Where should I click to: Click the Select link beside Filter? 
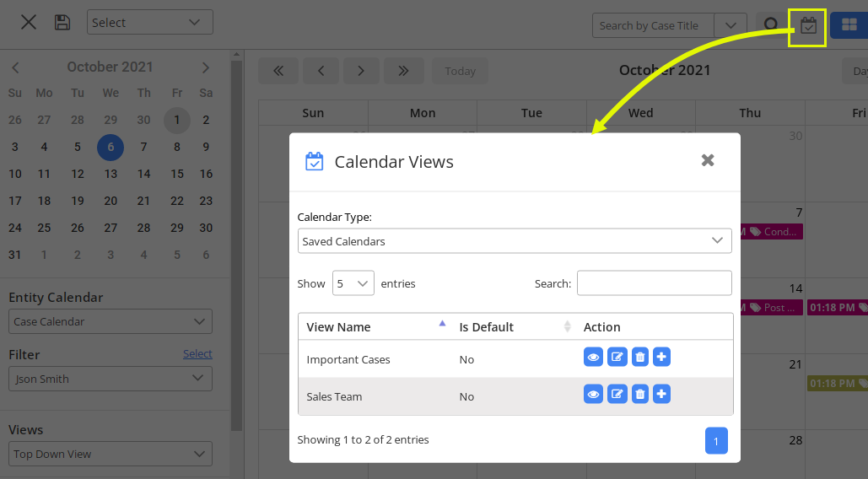(197, 354)
